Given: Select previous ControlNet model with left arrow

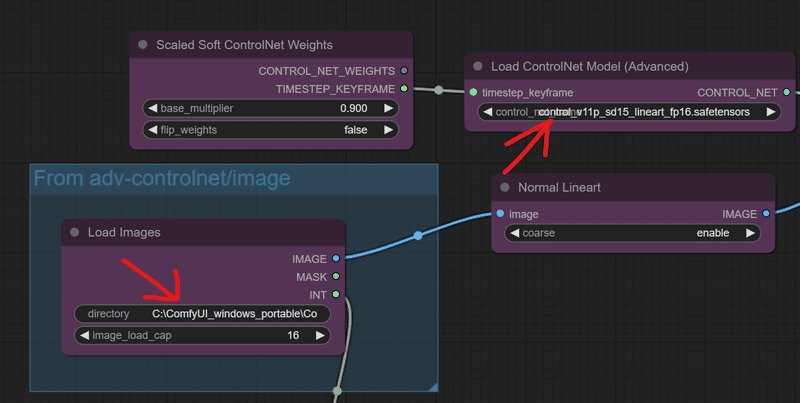Looking at the screenshot, I should 488,112.
